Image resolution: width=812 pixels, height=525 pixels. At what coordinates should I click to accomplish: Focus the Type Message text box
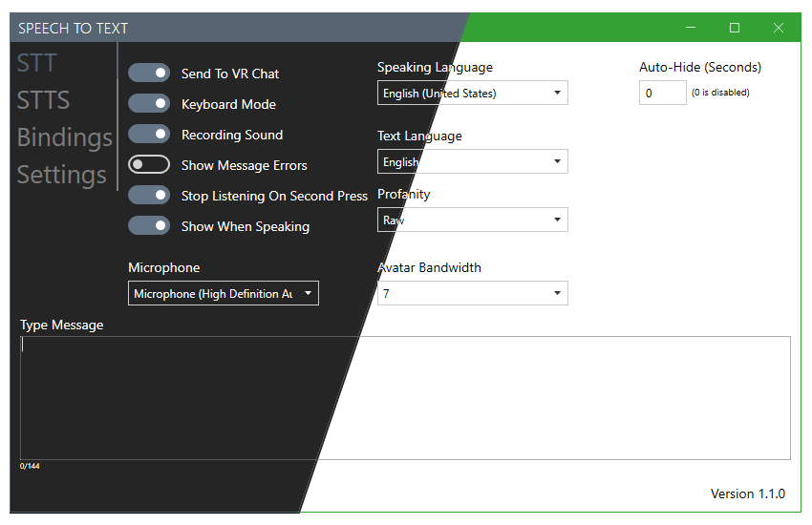click(405, 398)
